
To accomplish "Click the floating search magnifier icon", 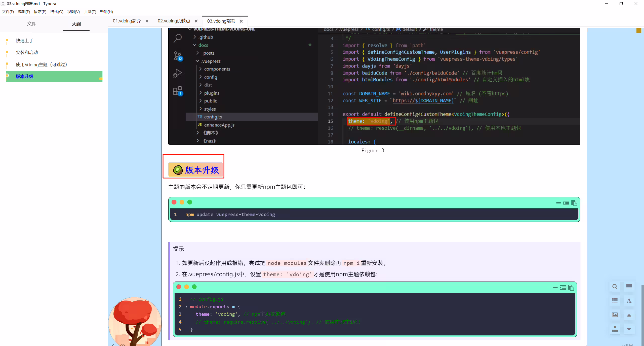I will [x=615, y=287].
